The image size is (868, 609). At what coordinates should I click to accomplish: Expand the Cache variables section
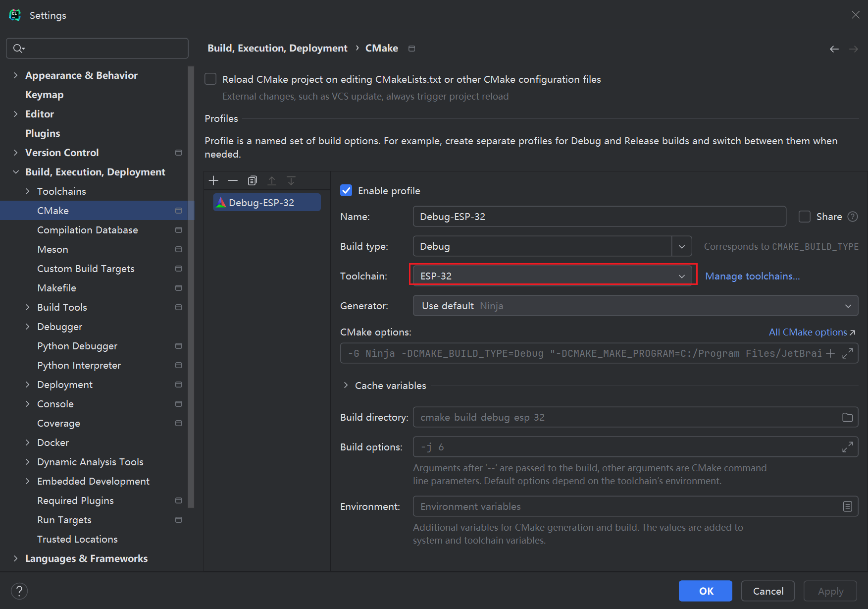pyautogui.click(x=346, y=386)
